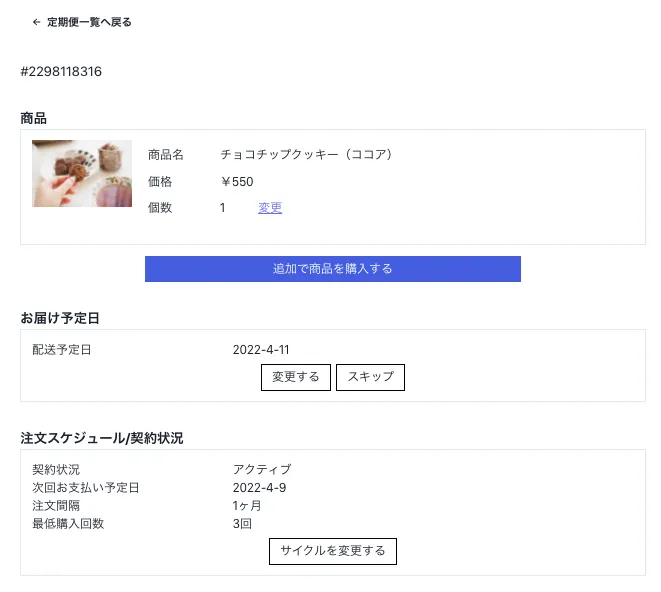Click the 配送予定日 label
Screen dimensions: 661x592
(62, 350)
